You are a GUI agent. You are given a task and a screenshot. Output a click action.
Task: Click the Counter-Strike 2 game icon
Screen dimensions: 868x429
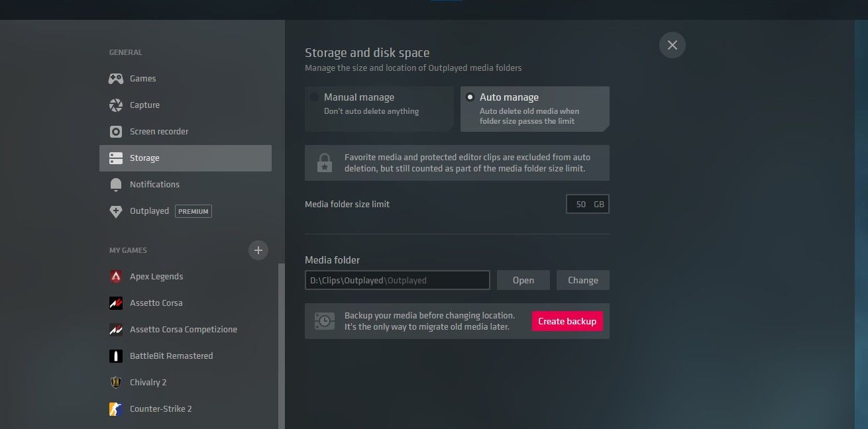coord(116,408)
